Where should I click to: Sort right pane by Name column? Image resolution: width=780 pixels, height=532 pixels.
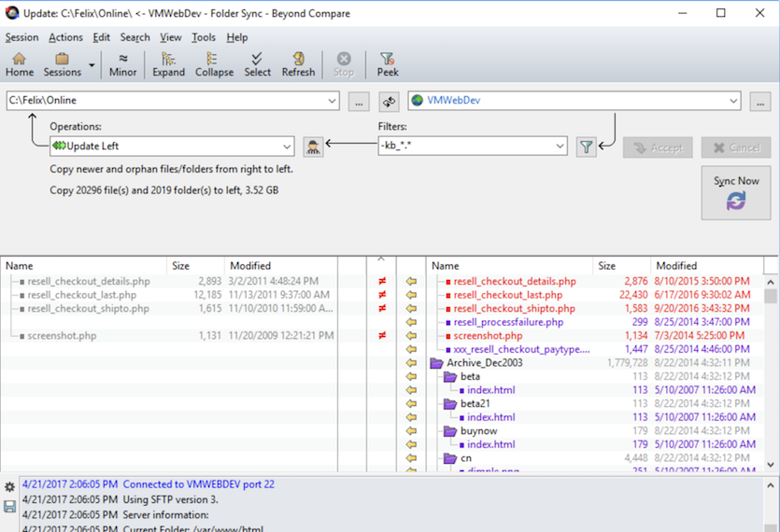[510, 265]
